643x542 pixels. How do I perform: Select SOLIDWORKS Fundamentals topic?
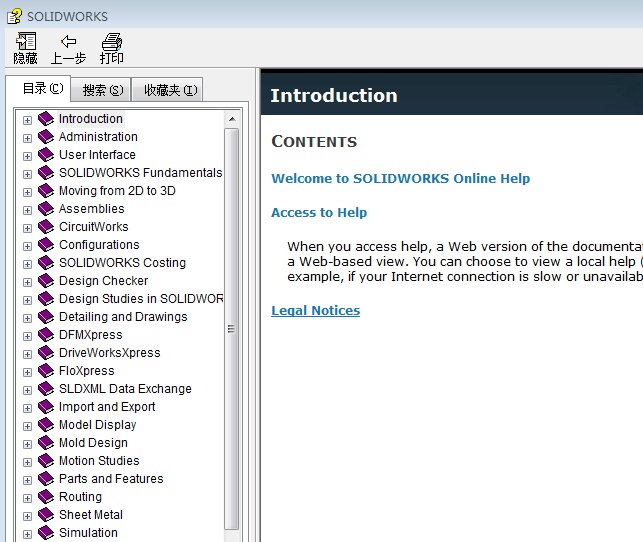(141, 173)
